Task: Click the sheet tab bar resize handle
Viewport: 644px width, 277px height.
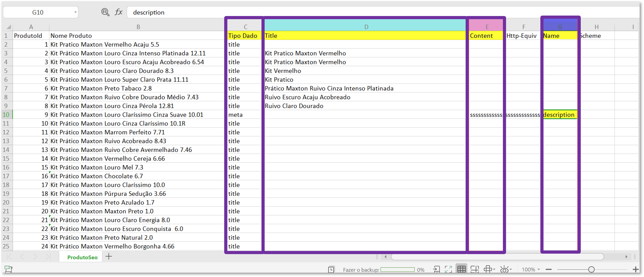Action: tap(377, 256)
